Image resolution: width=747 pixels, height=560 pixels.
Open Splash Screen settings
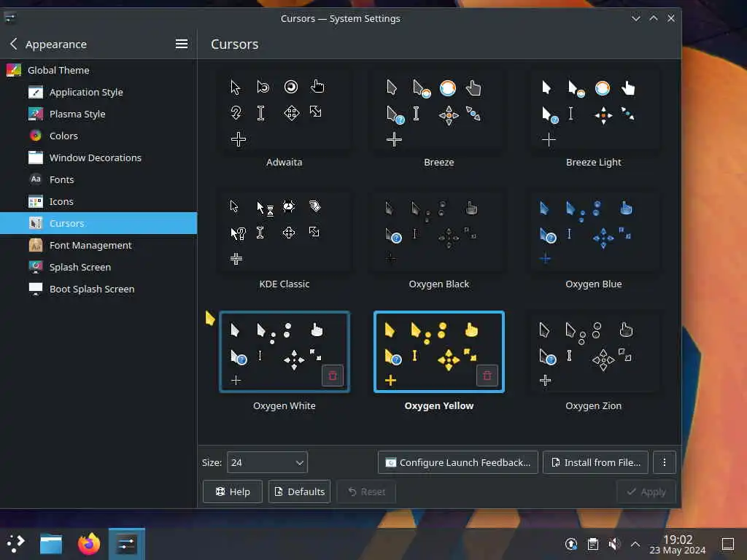point(98,267)
